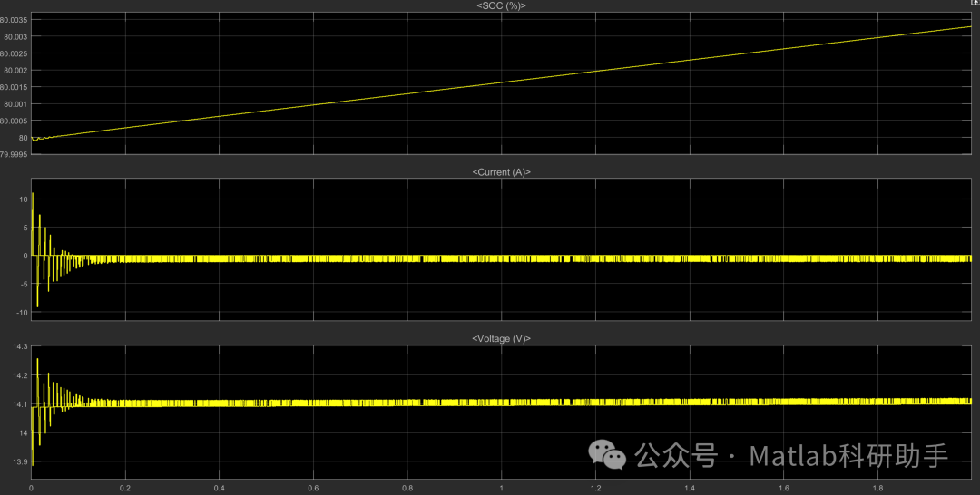Click the 14.2 tick on Voltage axis

[x=20, y=375]
